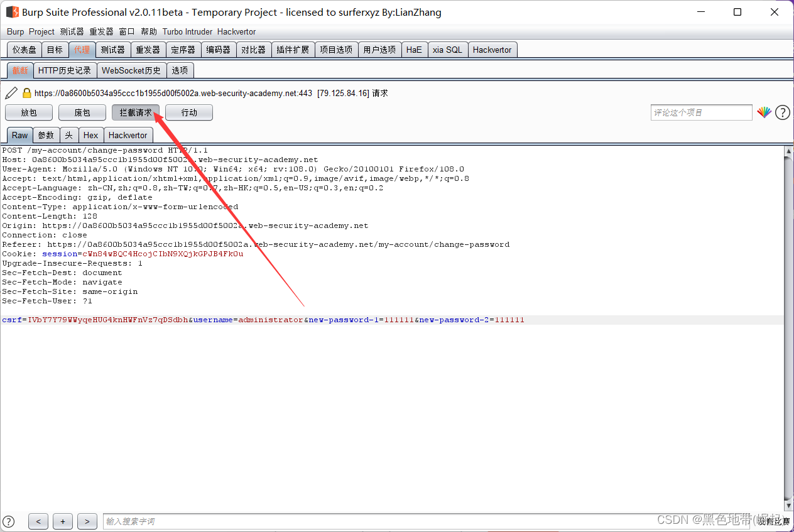Click the username=administrator parameter
Image resolution: width=794 pixels, height=532 pixels.
(x=248, y=320)
